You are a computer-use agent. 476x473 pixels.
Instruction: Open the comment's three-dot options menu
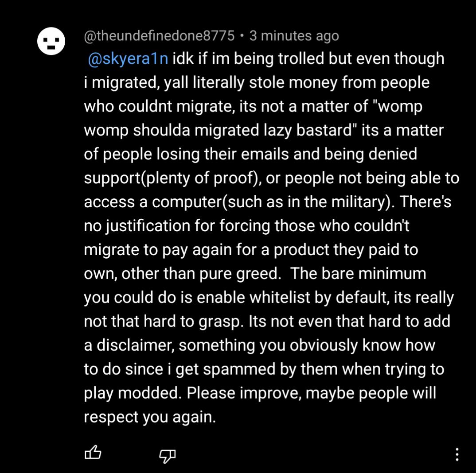click(x=457, y=454)
